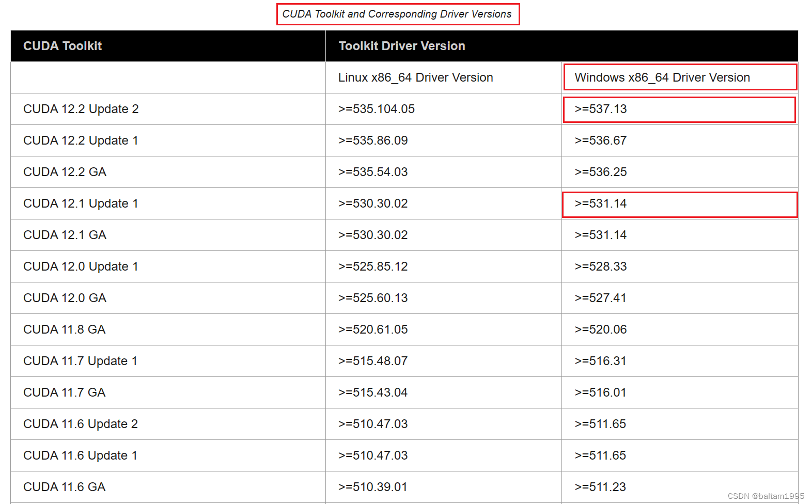
Task: Click the 'CUDA 12.2 GA' row label
Action: [65, 172]
